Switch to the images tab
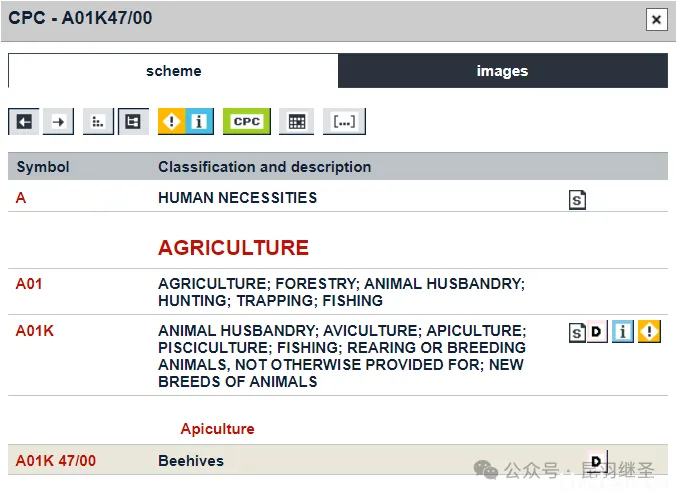 pyautogui.click(x=502, y=71)
